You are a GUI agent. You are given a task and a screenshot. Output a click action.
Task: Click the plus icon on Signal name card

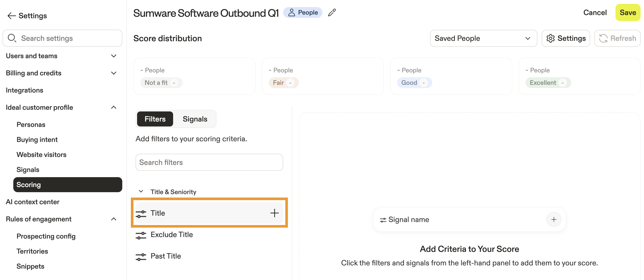click(553, 219)
